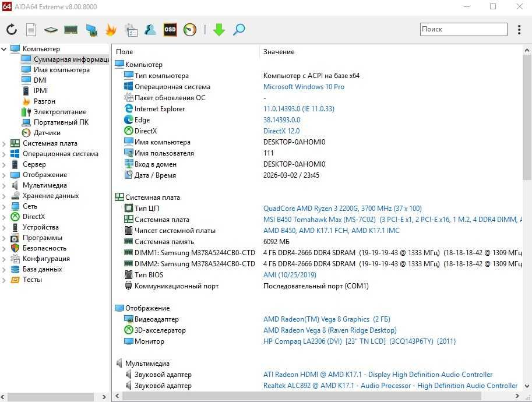Viewport: 532px width, 402px height.
Task: Expand the Отображение tree node
Action: tap(4, 175)
